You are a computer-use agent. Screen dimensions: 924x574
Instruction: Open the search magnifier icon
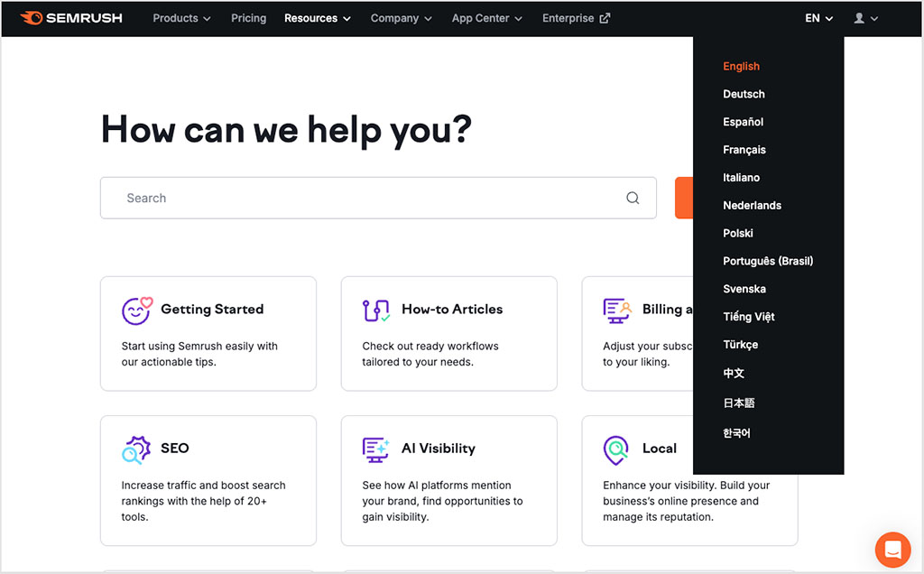(x=632, y=198)
